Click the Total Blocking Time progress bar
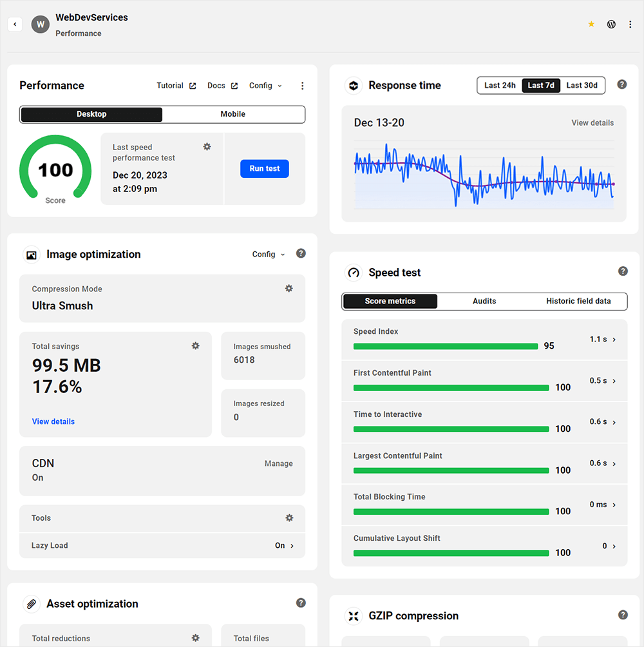Screen dimensions: 644x647 [451, 512]
